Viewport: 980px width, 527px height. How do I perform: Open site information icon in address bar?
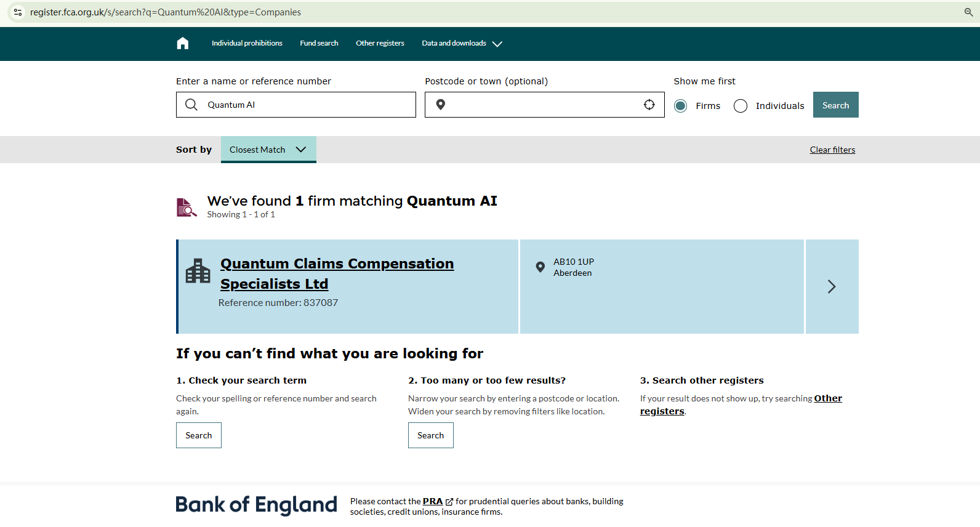coord(18,12)
